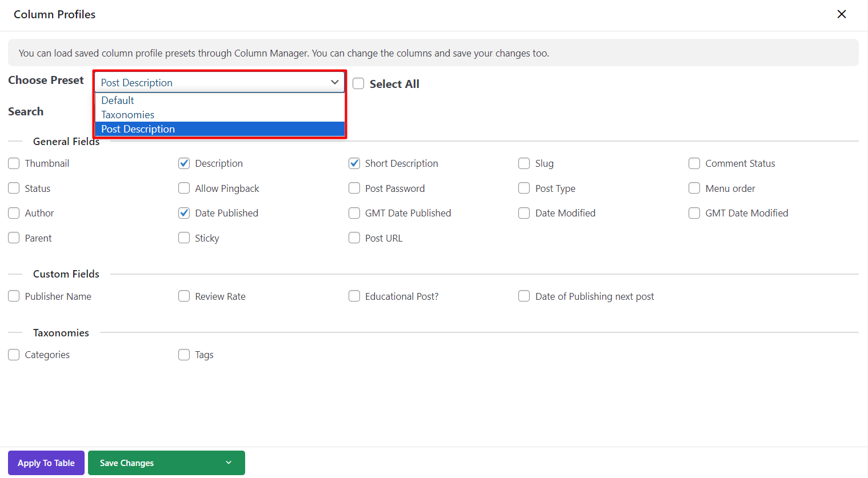Check the Review Rate custom field
This screenshot has width=868, height=478.
point(184,296)
